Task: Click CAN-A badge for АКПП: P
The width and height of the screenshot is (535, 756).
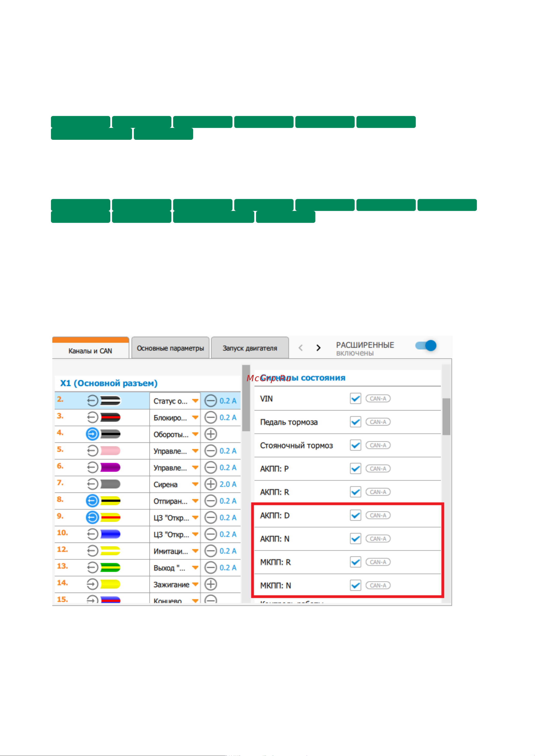Action: coord(378,469)
